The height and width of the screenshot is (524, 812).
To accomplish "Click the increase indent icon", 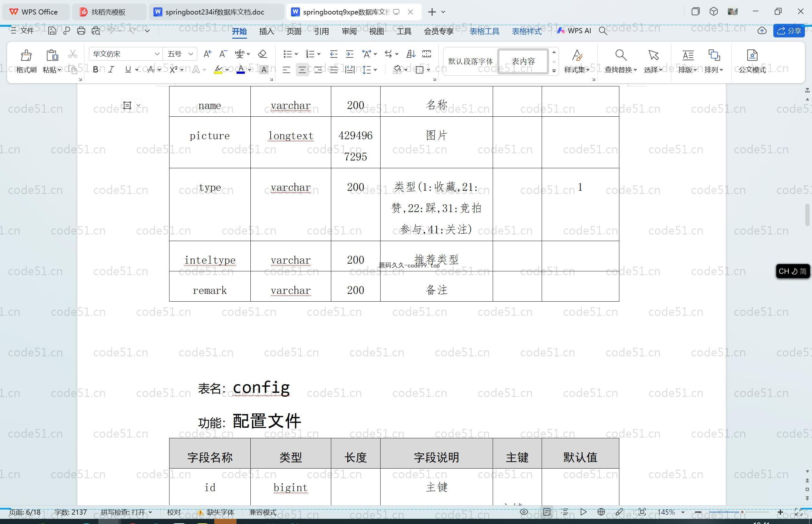I will click(349, 54).
